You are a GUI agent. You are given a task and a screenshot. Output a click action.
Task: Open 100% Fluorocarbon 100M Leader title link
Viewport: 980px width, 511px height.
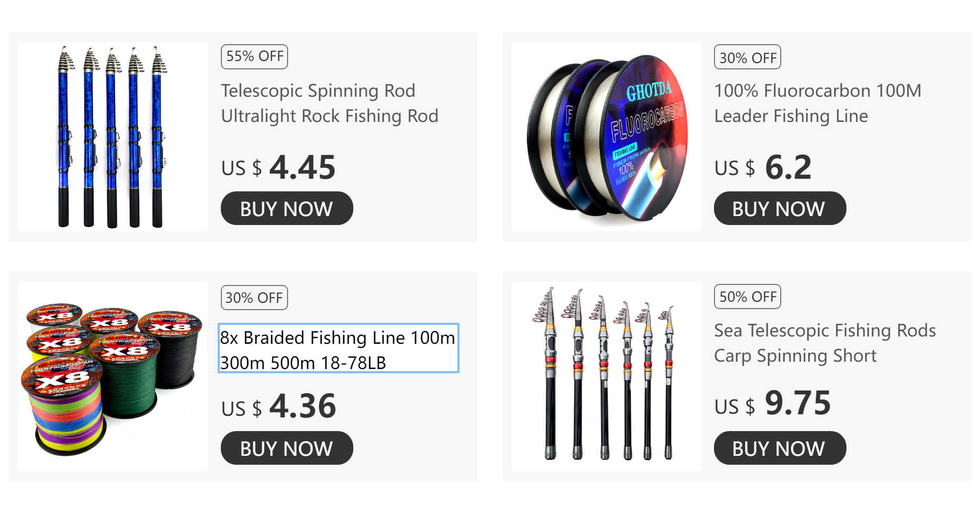click(x=818, y=103)
